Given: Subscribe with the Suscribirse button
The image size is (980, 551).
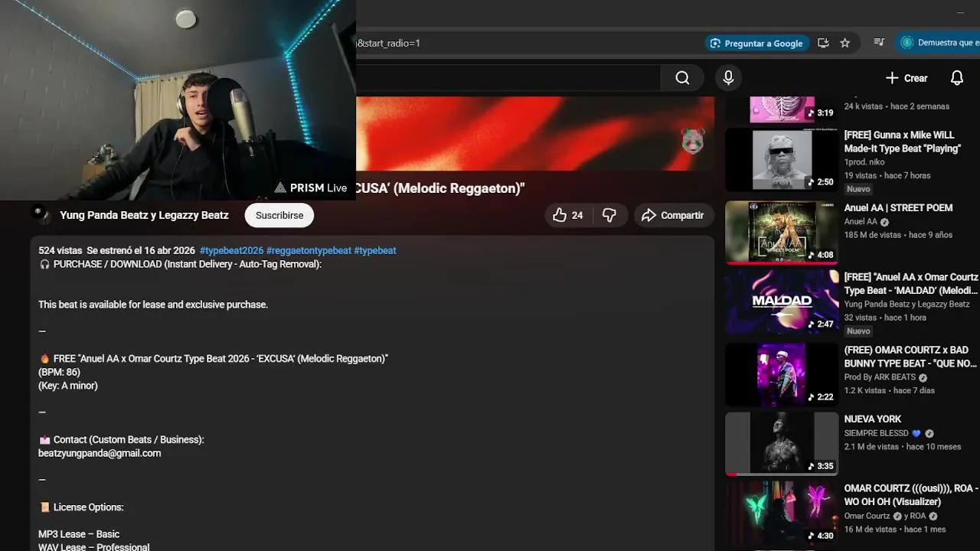Looking at the screenshot, I should tap(279, 216).
